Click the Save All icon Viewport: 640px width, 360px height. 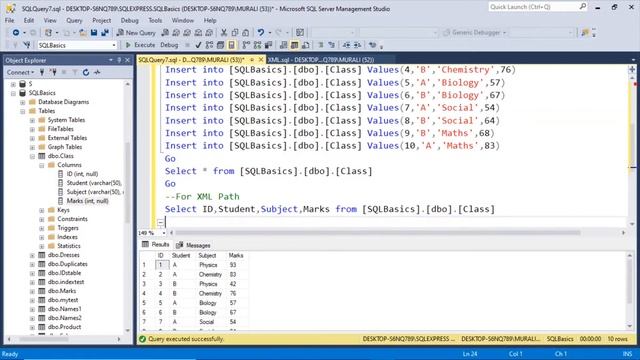click(105, 33)
